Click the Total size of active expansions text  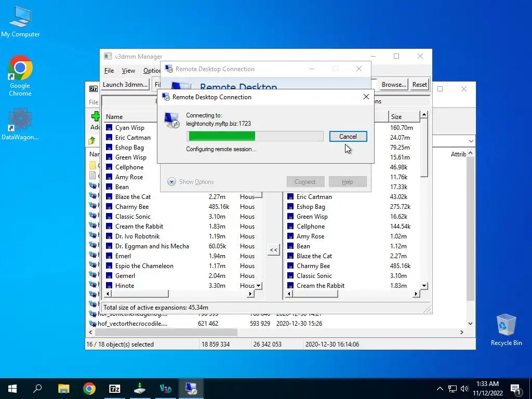pos(156,308)
